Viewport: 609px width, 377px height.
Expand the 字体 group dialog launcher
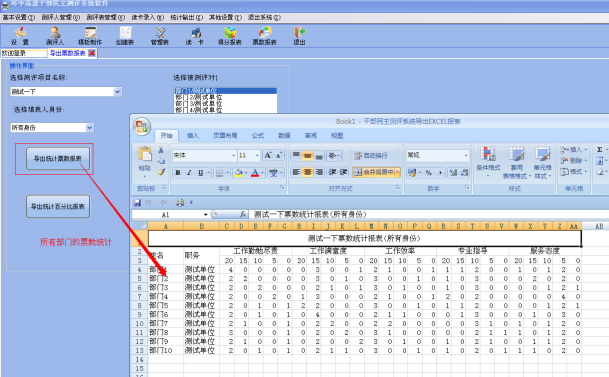point(282,188)
